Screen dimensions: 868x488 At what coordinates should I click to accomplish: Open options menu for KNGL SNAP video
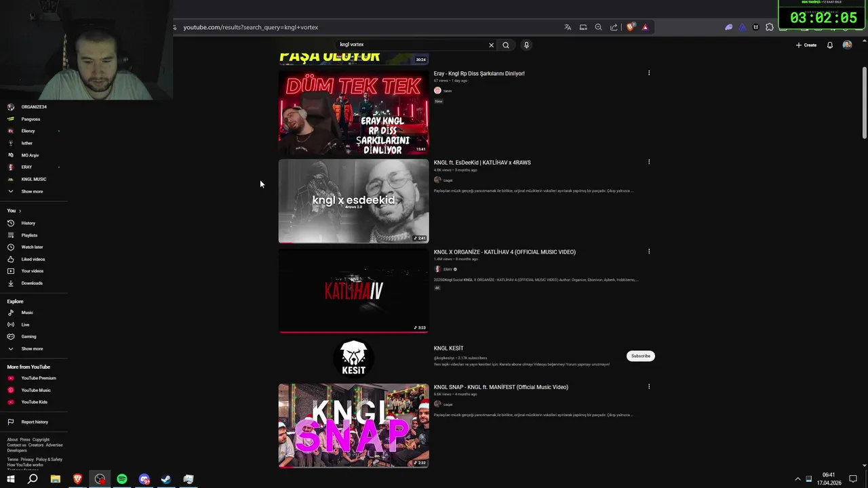tap(649, 387)
